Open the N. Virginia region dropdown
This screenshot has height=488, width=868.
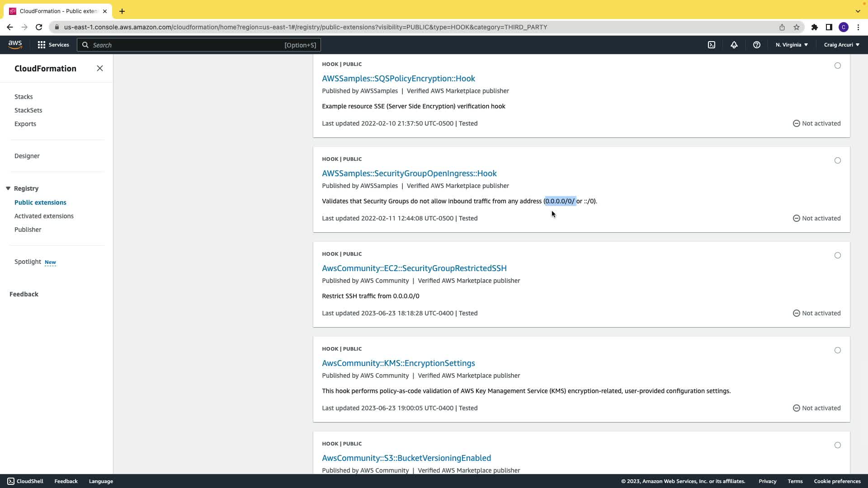(792, 45)
